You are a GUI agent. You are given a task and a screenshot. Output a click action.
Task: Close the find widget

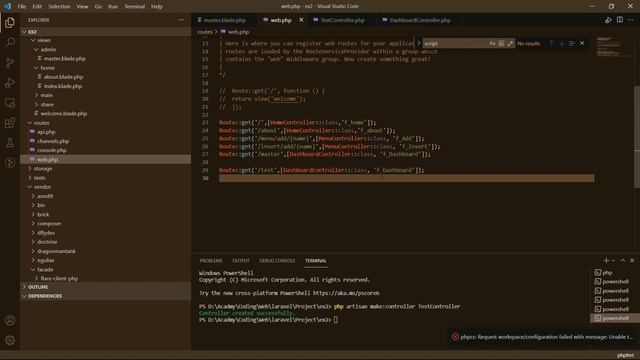point(582,43)
